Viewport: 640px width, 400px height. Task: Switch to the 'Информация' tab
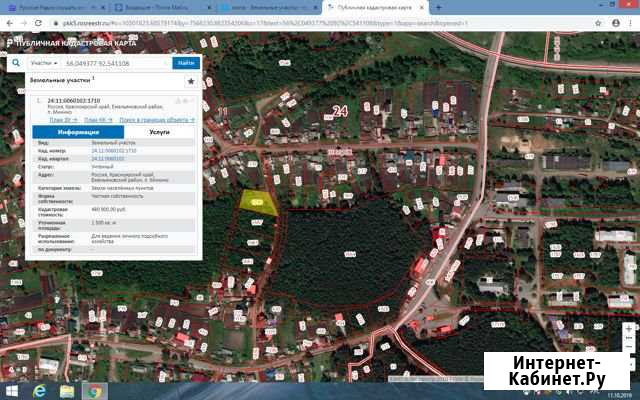[78, 131]
